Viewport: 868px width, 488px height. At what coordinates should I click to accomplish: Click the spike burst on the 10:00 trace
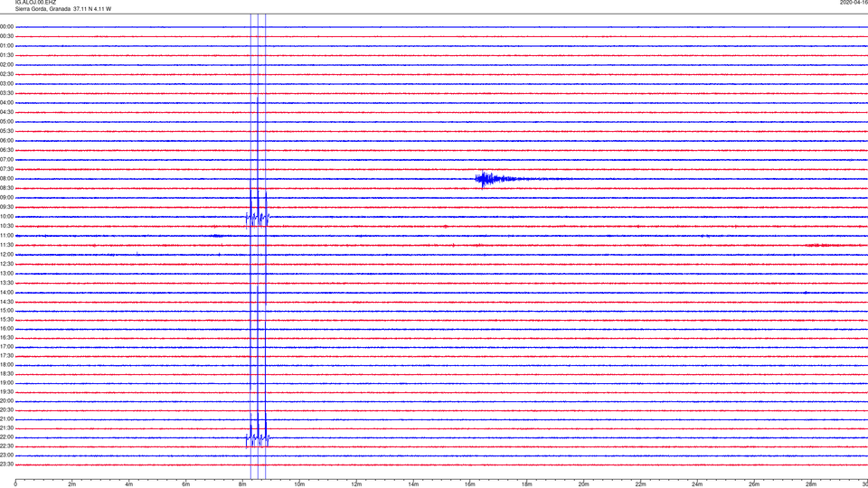click(258, 219)
